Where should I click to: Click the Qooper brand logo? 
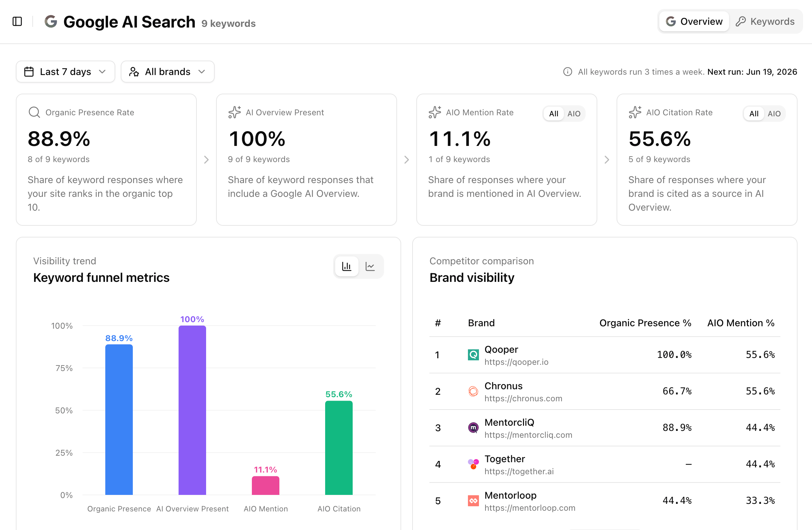[x=473, y=355]
